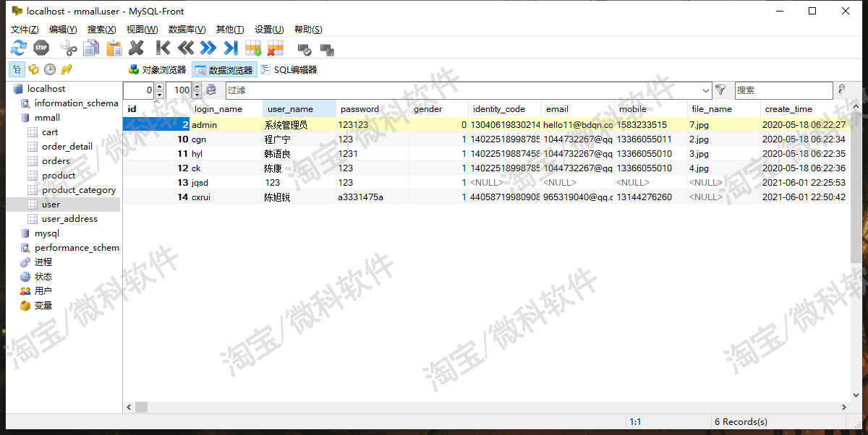Click the STOP icon in the toolbar
This screenshot has width=868, height=435.
pos(41,48)
